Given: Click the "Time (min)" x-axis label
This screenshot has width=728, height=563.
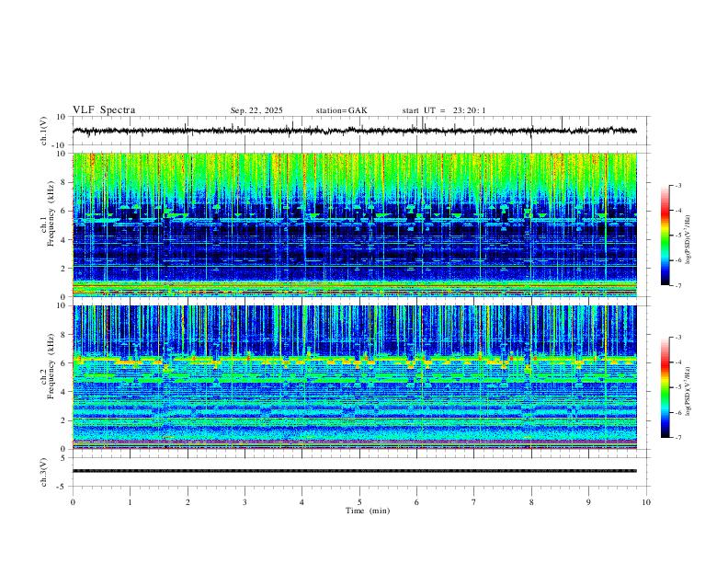Looking at the screenshot, I should (368, 511).
